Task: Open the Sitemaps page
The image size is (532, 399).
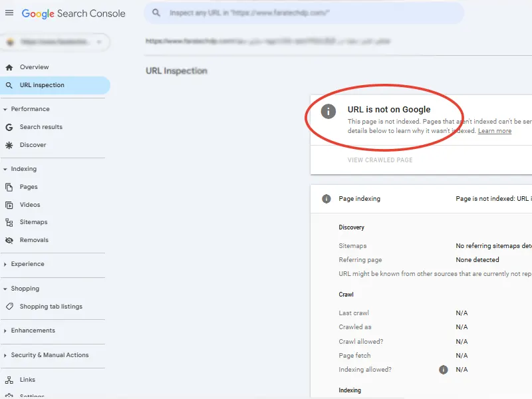Action: tap(34, 222)
